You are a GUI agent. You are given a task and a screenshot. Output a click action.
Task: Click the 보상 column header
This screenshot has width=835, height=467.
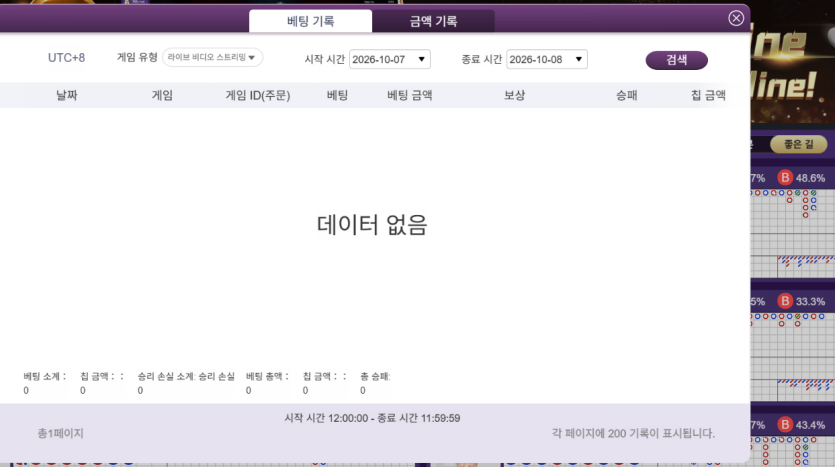click(514, 95)
